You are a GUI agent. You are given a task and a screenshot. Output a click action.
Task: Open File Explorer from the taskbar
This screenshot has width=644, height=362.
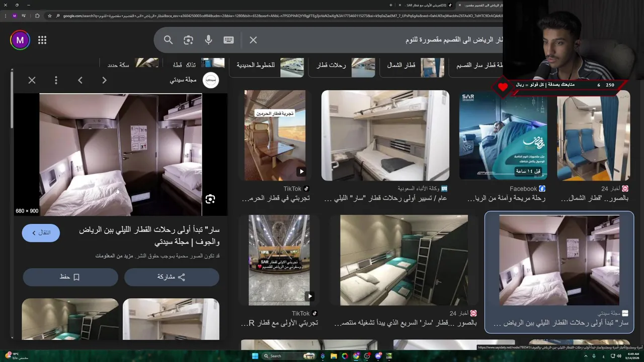(x=334, y=356)
